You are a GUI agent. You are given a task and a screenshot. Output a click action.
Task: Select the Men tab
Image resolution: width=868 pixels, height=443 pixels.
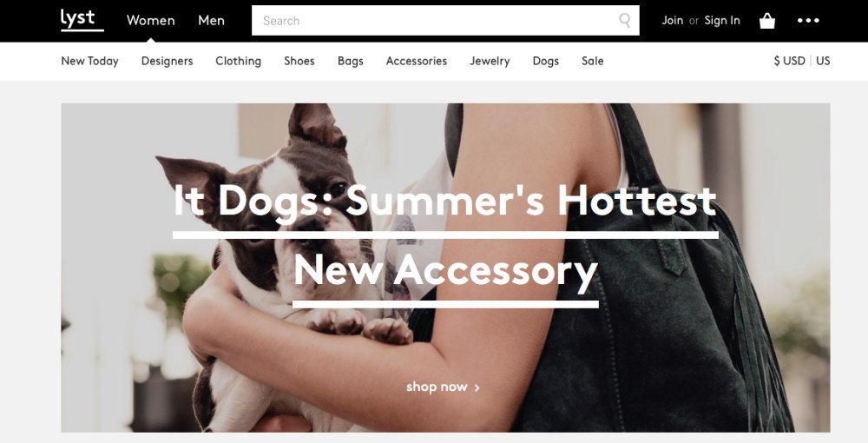[212, 21]
